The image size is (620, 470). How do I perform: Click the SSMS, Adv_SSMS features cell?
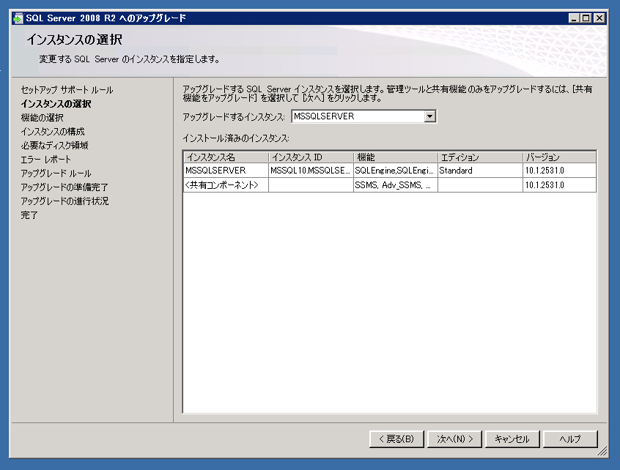coord(395,185)
